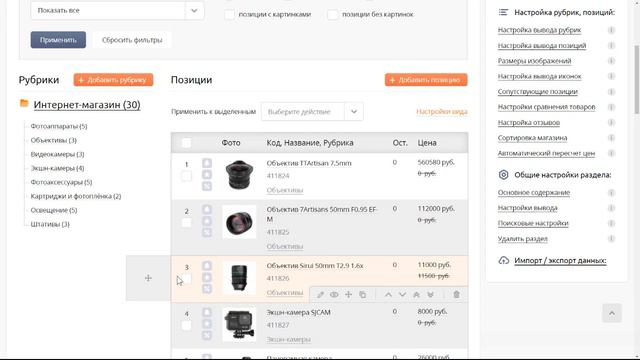The width and height of the screenshot is (640, 360).
Task: Click info icon beside Настройка отзывов
Action: [611, 122]
